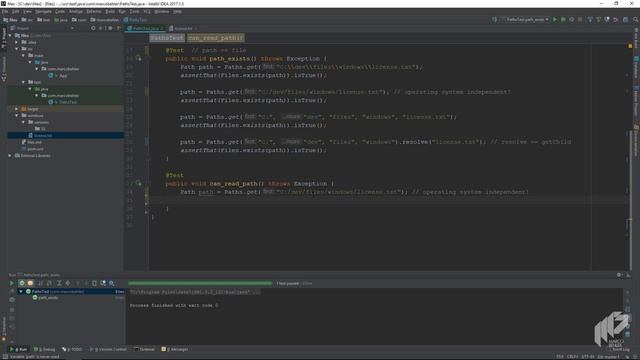Rerun tests in the Run panel
This screenshot has width=640, height=360.
click(11, 283)
